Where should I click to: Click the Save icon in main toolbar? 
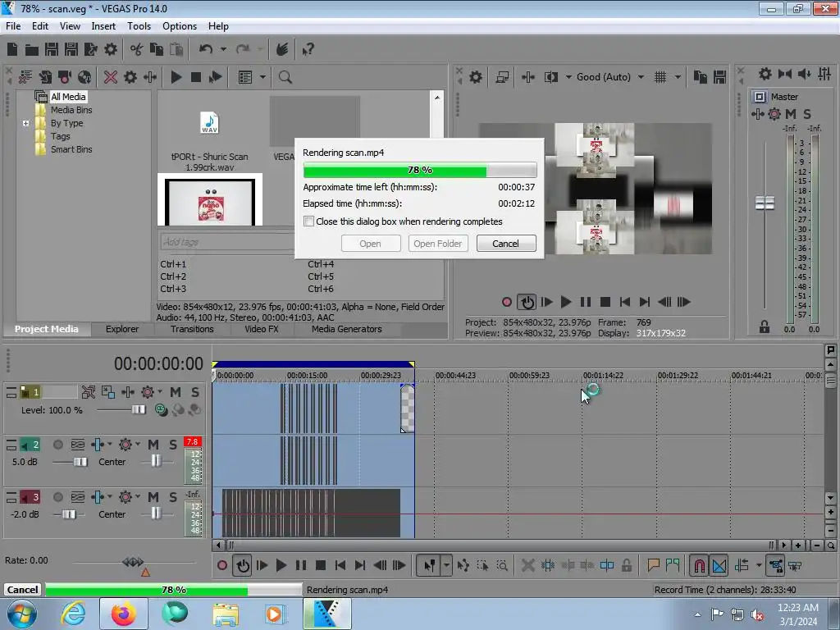click(x=52, y=50)
